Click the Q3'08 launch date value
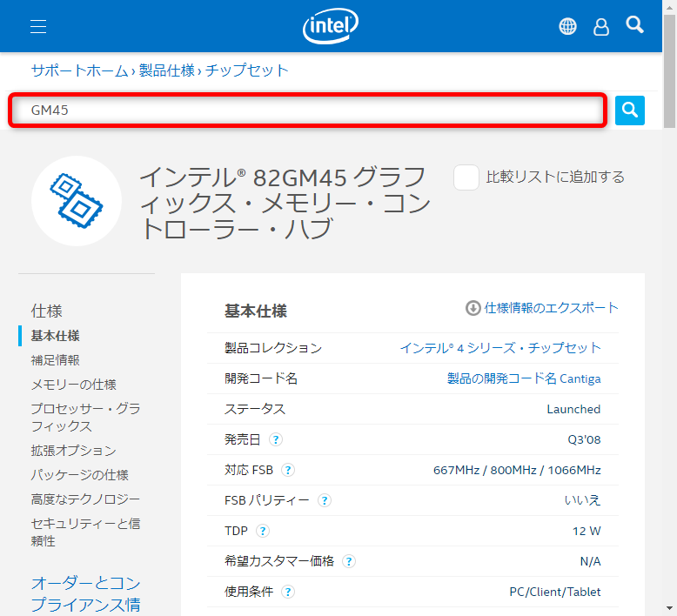Image resolution: width=677 pixels, height=616 pixels. pos(584,439)
